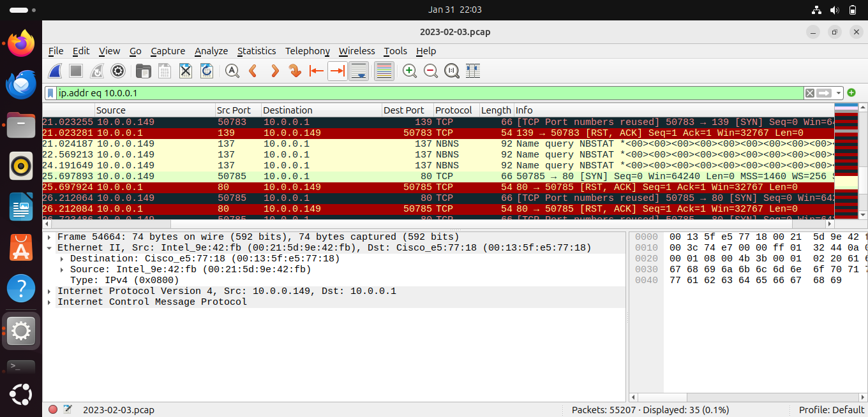Viewport: 868px width, 417px height.
Task: Collapse the Ethernet II tree node
Action: 50,248
